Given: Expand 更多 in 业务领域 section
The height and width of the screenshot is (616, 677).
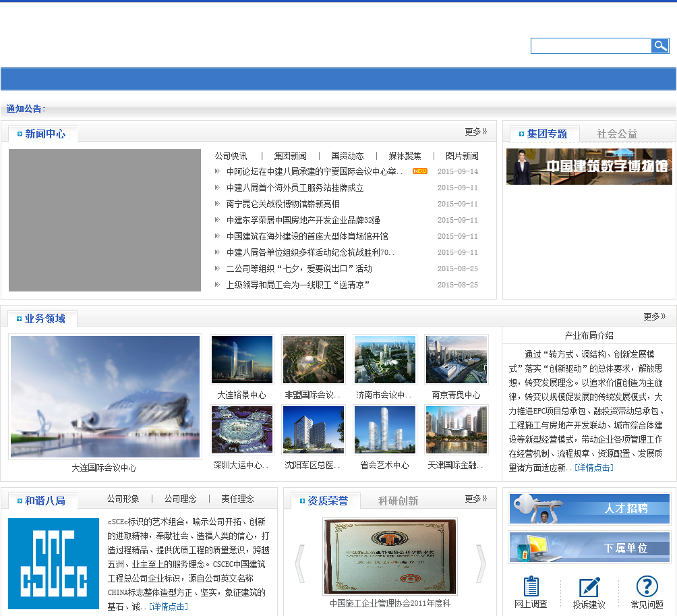Looking at the screenshot, I should (x=654, y=316).
